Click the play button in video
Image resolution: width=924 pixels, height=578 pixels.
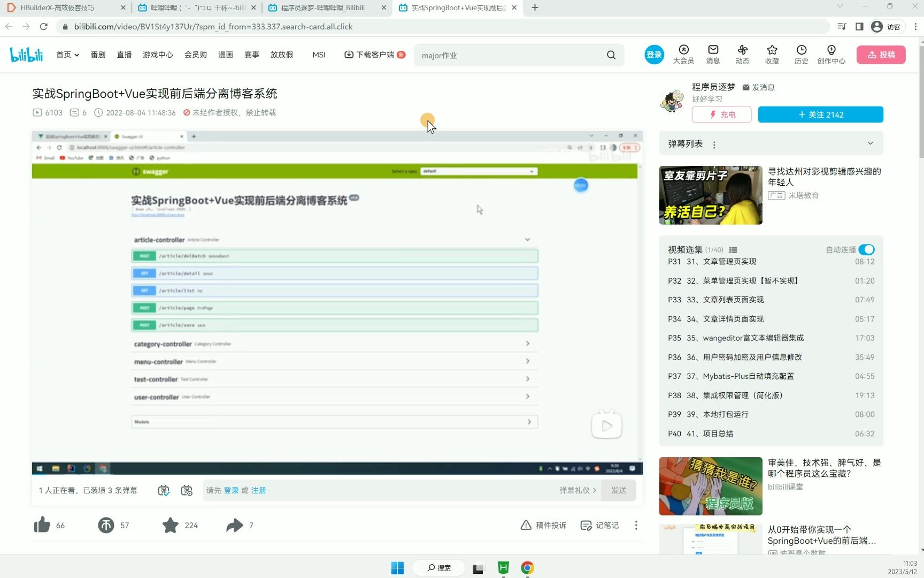click(606, 425)
